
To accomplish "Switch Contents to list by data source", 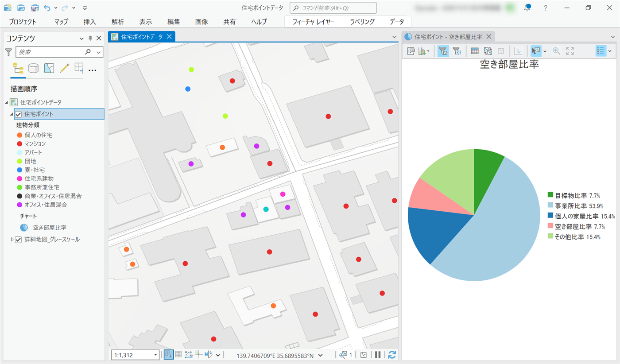I will [33, 68].
